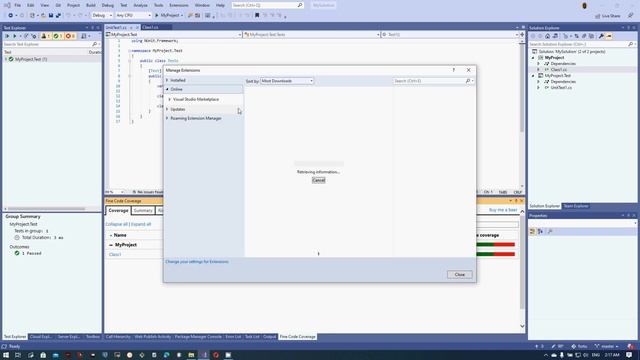Click Run All Tests icon in Test Explorer
The height and width of the screenshot is (360, 640).
click(x=7, y=36)
